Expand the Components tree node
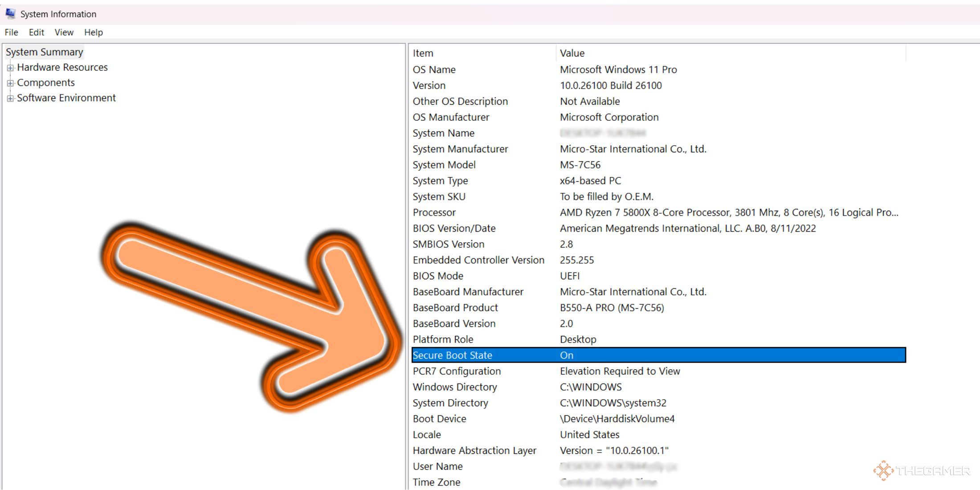 point(10,83)
